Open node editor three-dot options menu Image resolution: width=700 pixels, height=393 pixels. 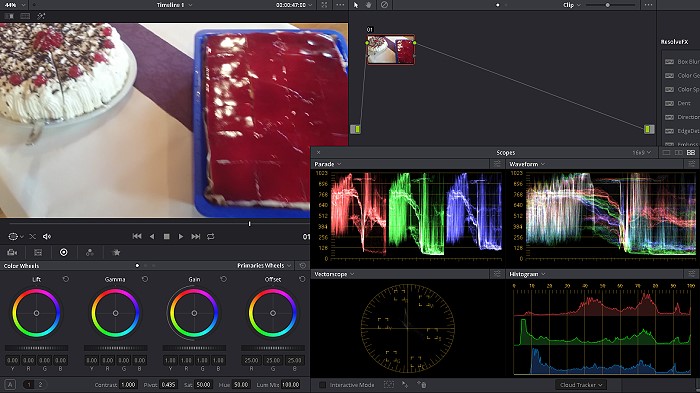(648, 5)
